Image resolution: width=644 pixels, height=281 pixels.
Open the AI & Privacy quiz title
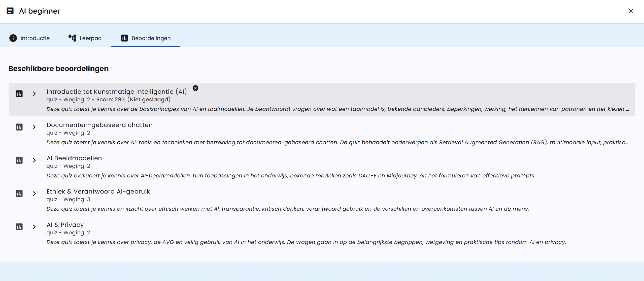point(65,225)
